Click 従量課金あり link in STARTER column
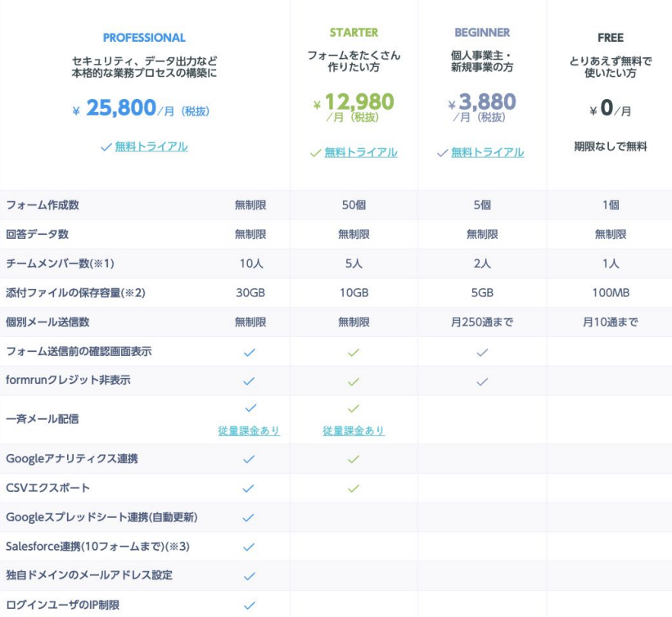Image resolution: width=672 pixels, height=617 pixels. pos(354,430)
